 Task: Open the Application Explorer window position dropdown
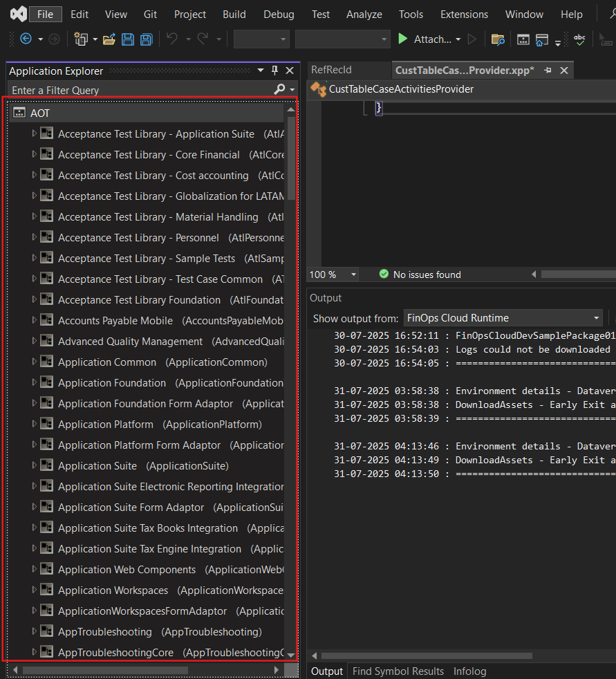pyautogui.click(x=261, y=70)
